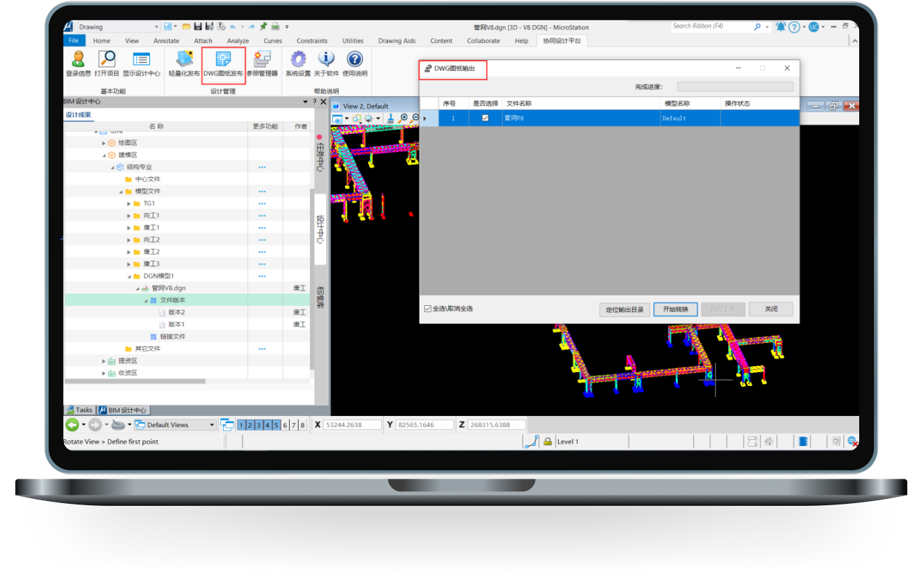Click the redo arrow in quick access toolbar

[x=251, y=26]
